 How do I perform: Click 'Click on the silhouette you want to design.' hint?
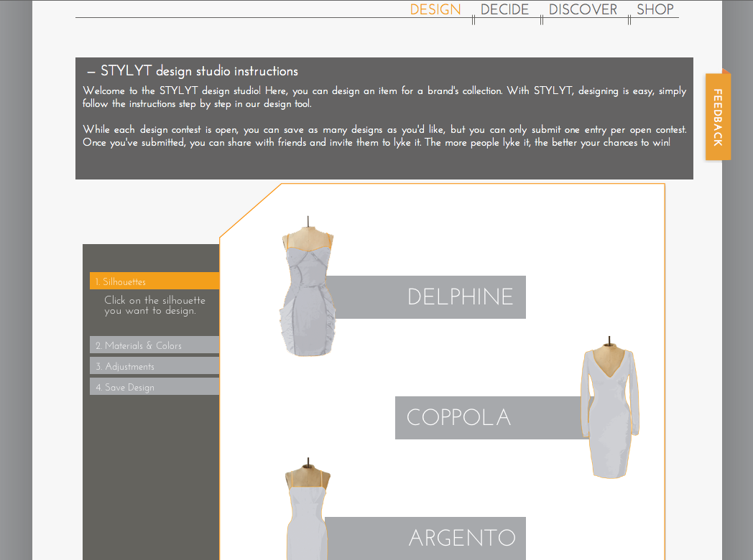(154, 305)
